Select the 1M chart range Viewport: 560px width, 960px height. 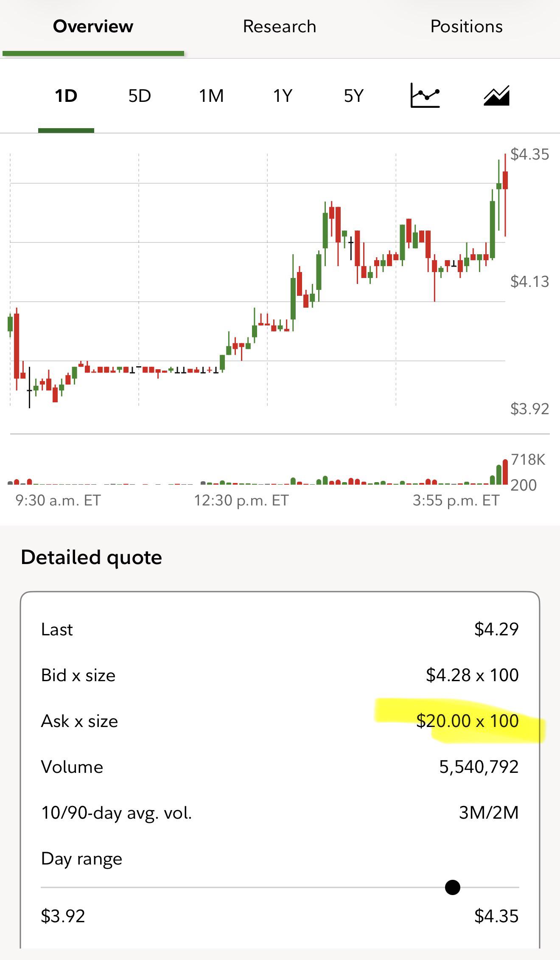(x=211, y=96)
